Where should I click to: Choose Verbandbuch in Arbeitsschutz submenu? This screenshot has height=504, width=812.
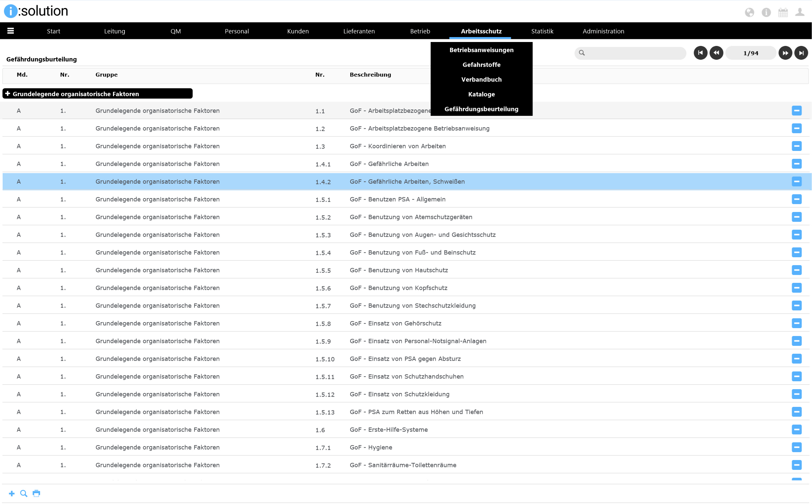click(481, 79)
